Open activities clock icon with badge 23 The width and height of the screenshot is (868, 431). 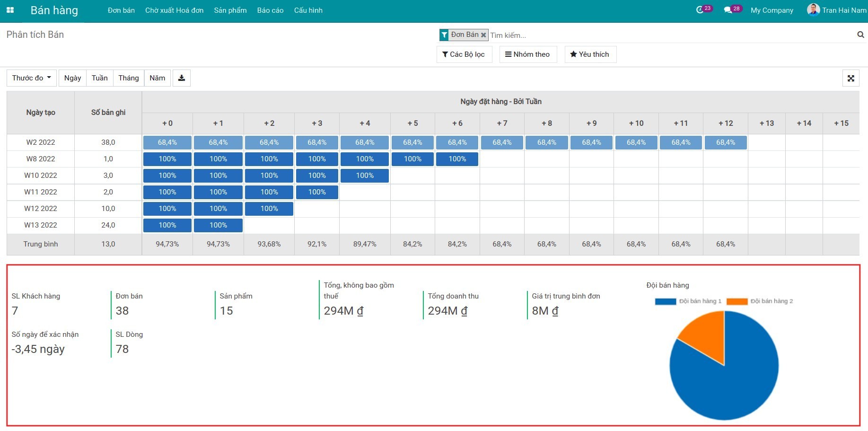(704, 9)
